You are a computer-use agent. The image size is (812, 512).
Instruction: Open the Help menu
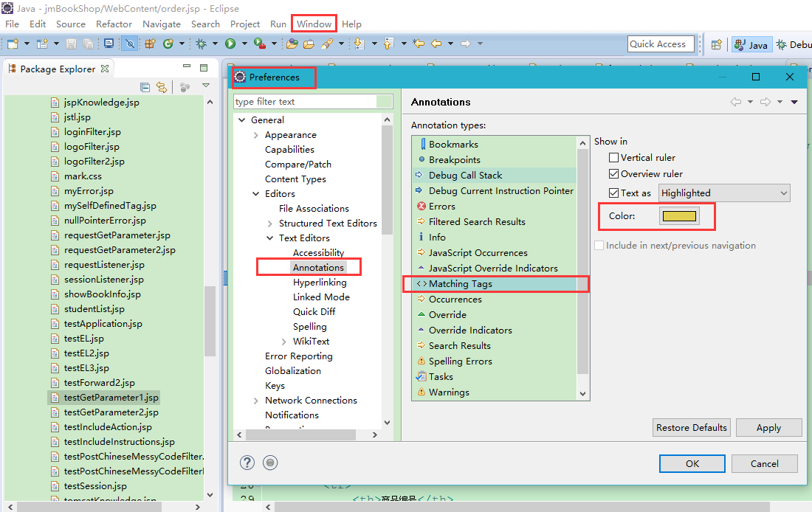click(x=351, y=24)
